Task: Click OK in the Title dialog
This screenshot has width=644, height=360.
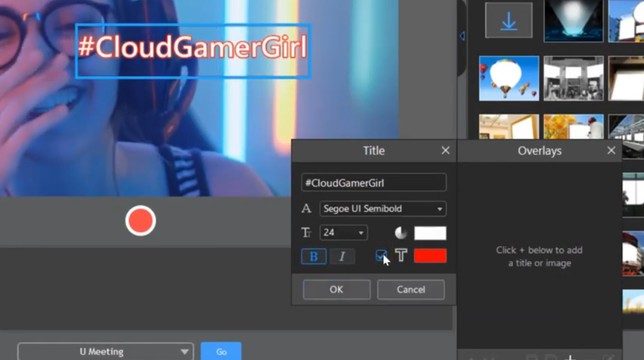Action: pos(336,289)
